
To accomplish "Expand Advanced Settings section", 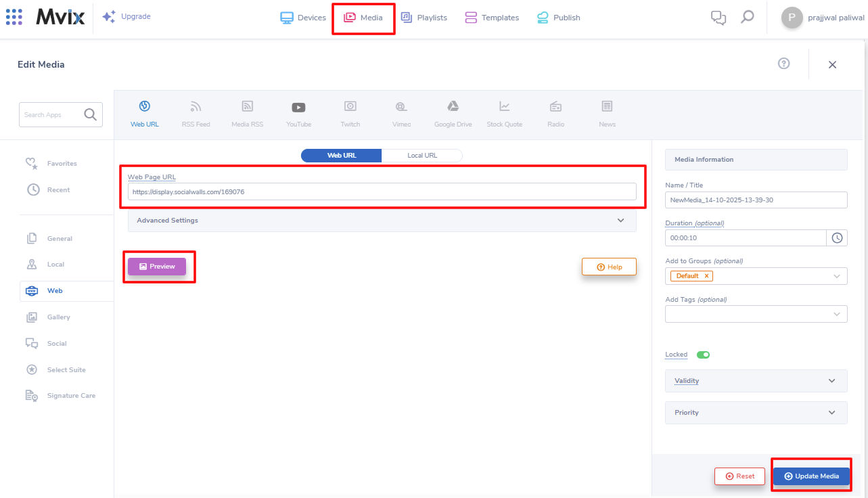I will (x=382, y=221).
